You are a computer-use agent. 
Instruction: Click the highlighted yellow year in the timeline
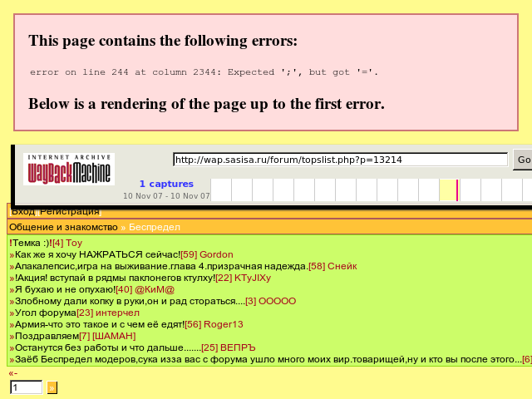(448, 190)
